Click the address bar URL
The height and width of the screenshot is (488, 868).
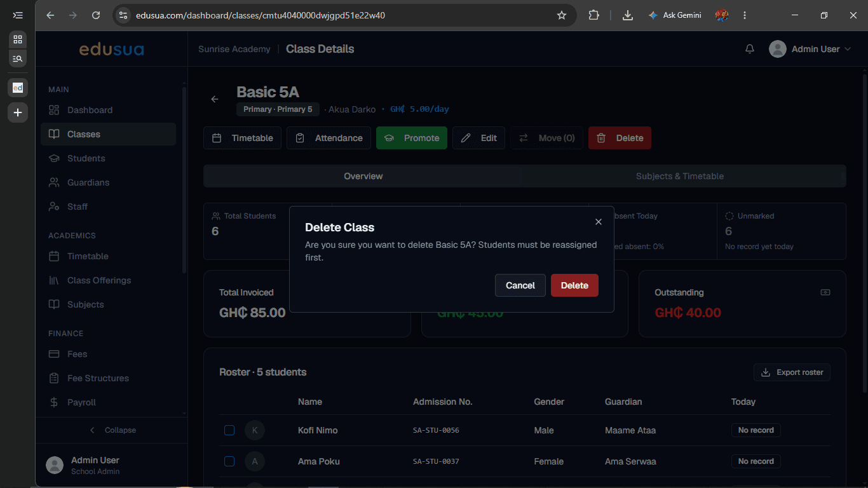pyautogui.click(x=261, y=15)
